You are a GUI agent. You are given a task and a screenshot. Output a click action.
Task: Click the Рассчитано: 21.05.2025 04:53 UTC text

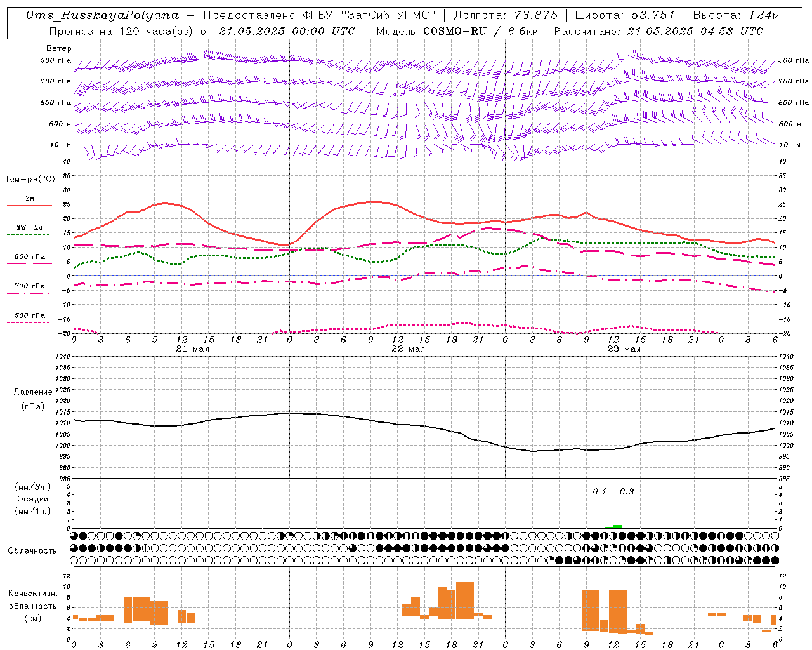tap(658, 31)
